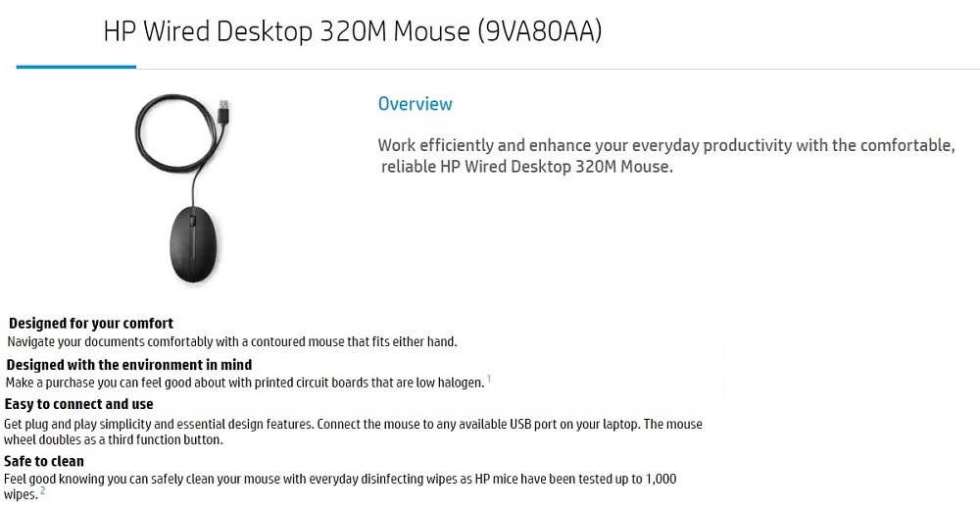Screen dimensions: 980x512
Task: Click the disinfecting wipes paragraph
Action: 340,486
